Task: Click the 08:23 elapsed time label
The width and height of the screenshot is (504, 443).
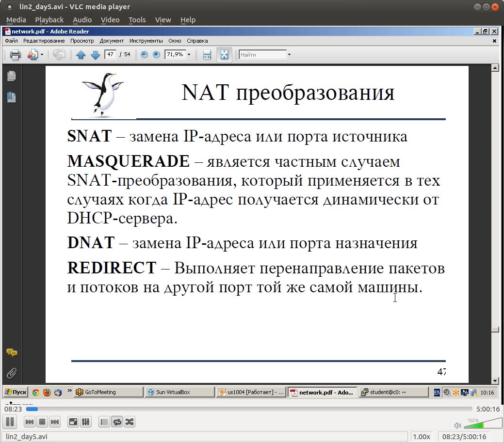Action: pos(13,409)
